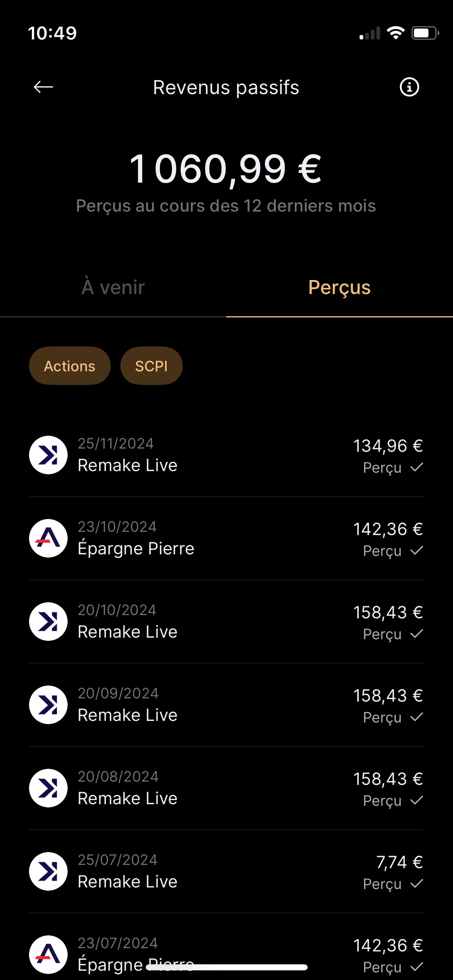Screen dimensions: 453x980
Task: Tap Remake Live logo dated 20/08/2024
Action: pos(48,788)
